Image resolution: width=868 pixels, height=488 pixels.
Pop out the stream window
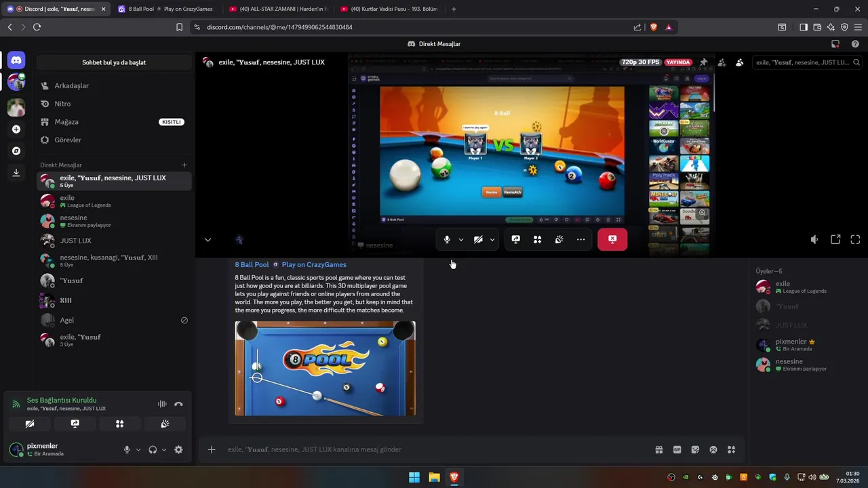835,239
